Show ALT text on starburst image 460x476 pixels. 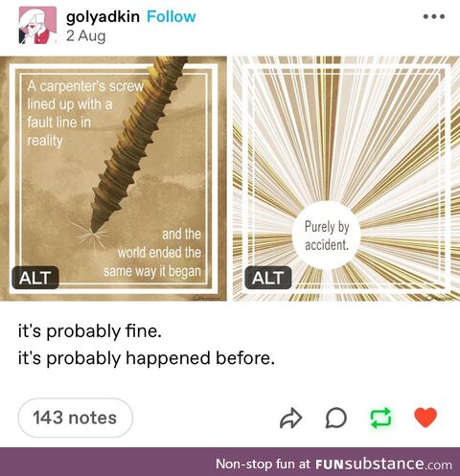coord(268,278)
